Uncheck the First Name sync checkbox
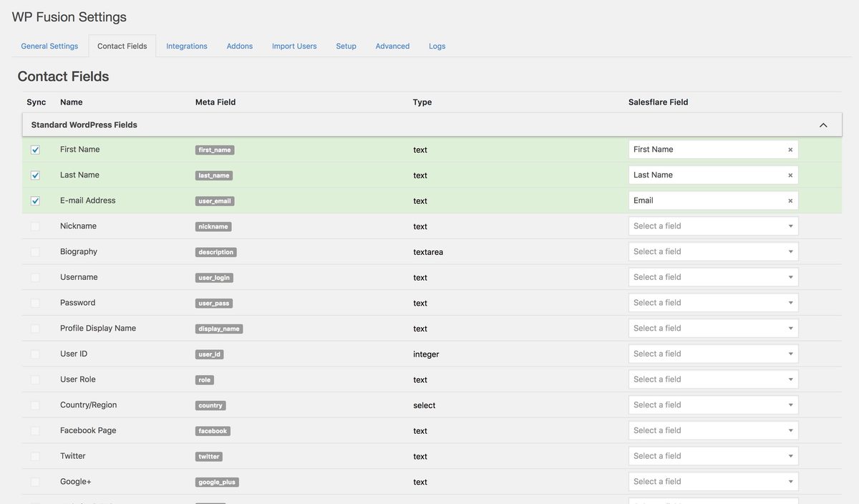The width and height of the screenshot is (859, 504). (x=35, y=150)
